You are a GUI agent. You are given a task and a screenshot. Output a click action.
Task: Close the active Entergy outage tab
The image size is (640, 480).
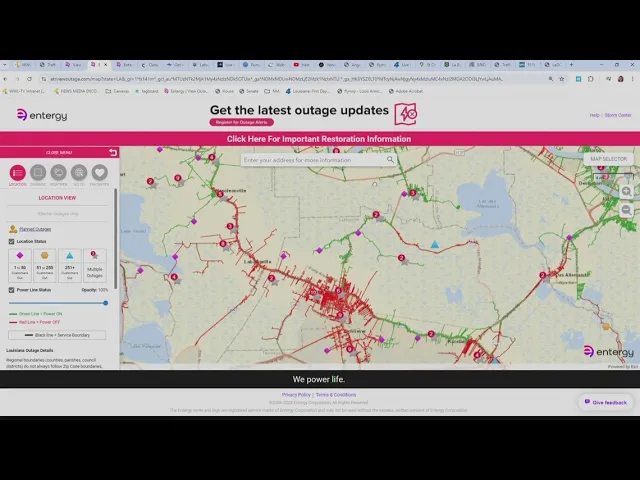pyautogui.click(x=105, y=64)
